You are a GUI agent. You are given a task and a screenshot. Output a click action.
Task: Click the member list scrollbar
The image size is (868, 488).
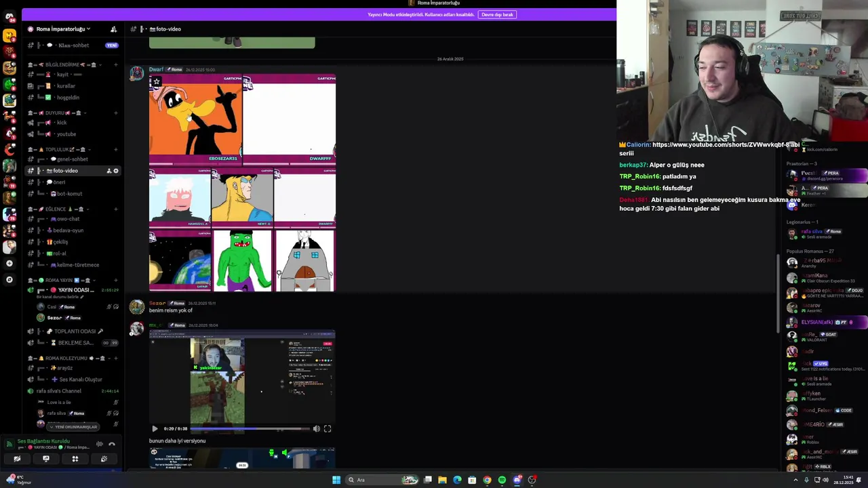tap(778, 293)
